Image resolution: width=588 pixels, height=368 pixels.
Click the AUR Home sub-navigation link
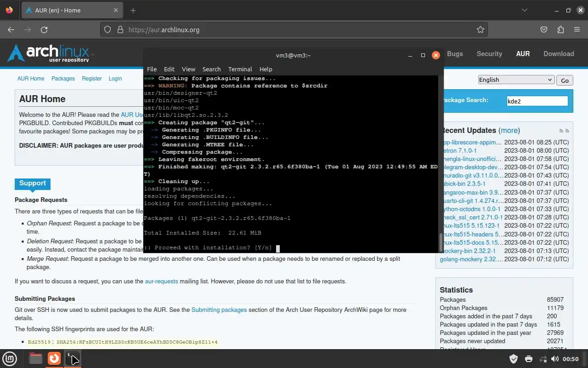pyautogui.click(x=31, y=79)
